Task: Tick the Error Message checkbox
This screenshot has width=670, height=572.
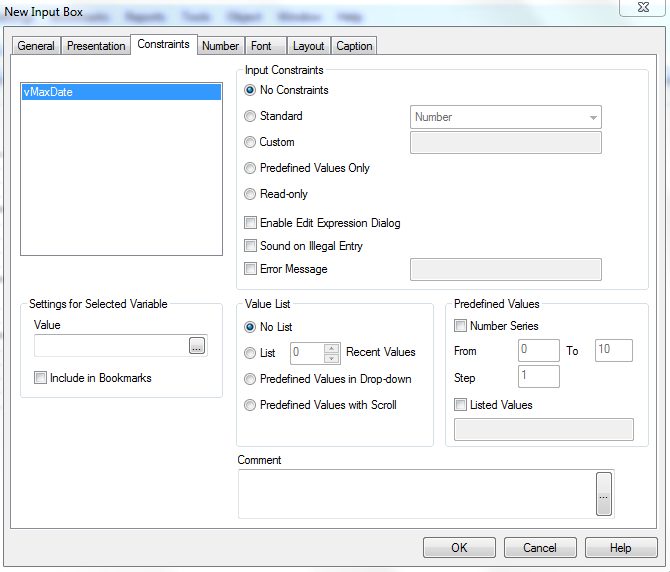Action: tap(251, 269)
